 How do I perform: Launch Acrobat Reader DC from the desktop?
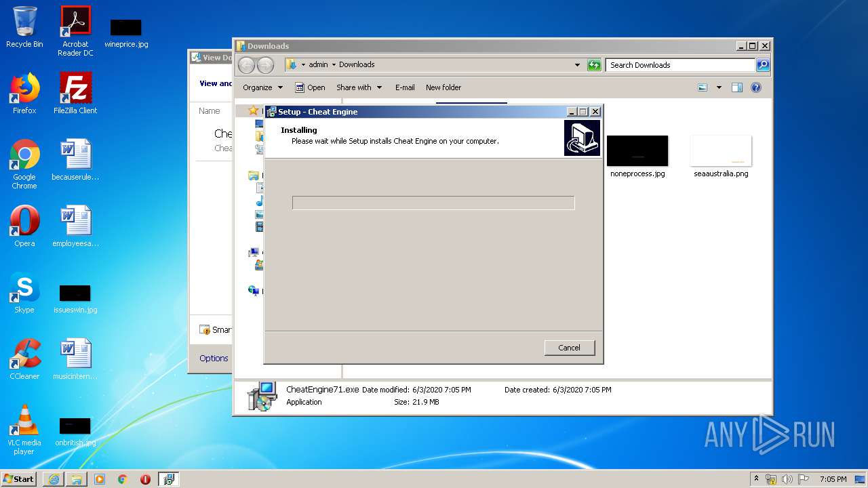tap(75, 31)
